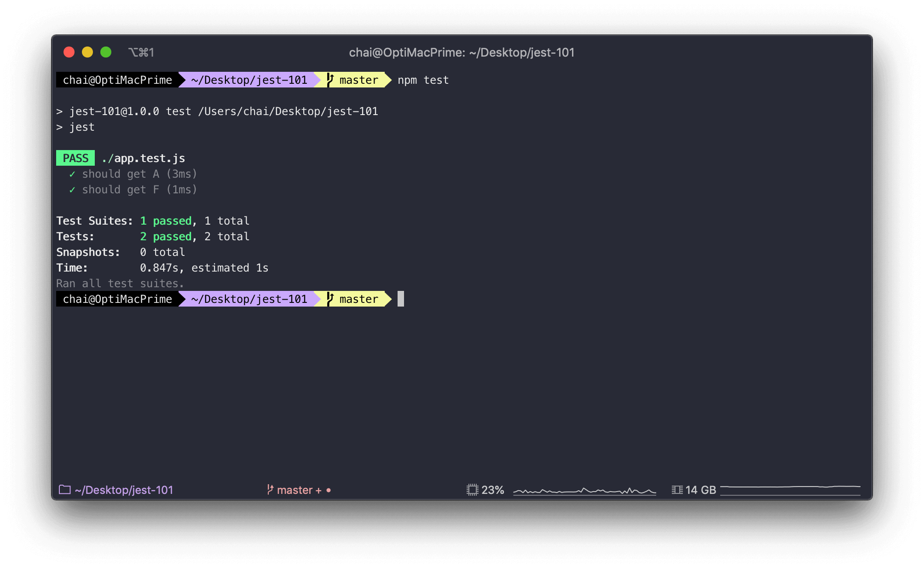The image size is (924, 568).
Task: Click the '> jest' output line
Action: point(75,127)
